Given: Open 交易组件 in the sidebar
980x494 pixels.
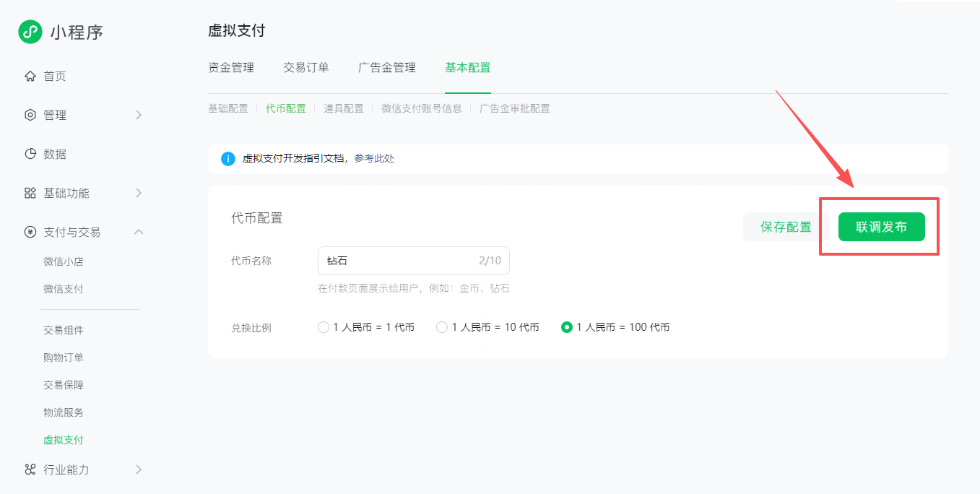Looking at the screenshot, I should 64,330.
